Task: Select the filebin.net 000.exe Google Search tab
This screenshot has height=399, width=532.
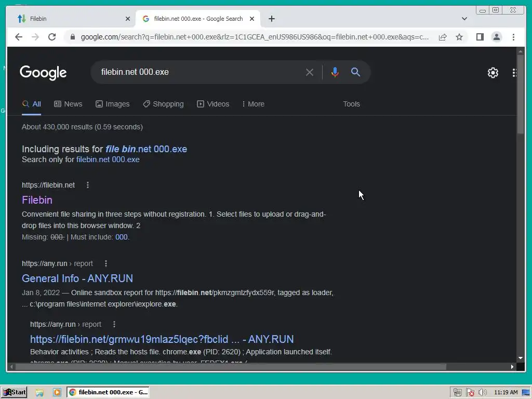Action: point(198,19)
